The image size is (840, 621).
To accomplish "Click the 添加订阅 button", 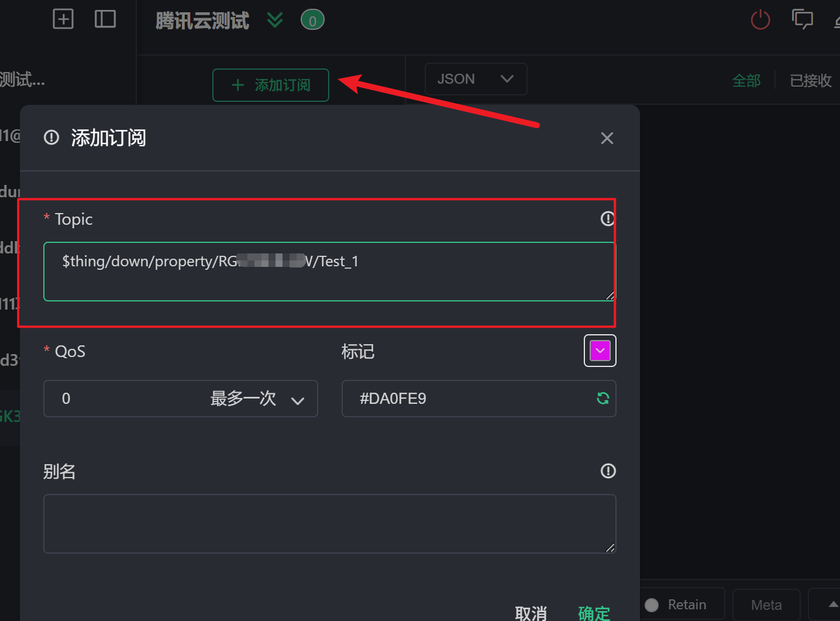I will [271, 85].
